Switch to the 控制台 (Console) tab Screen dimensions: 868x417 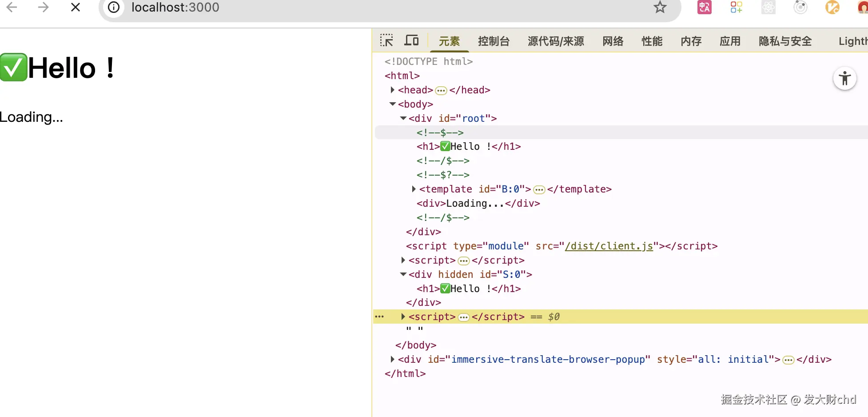point(494,41)
